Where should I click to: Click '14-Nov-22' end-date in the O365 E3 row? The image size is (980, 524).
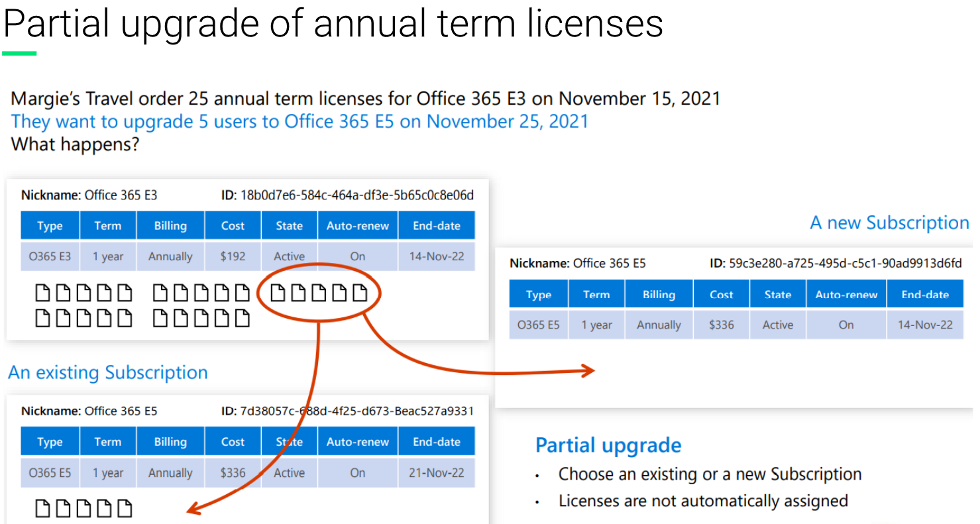(x=437, y=256)
